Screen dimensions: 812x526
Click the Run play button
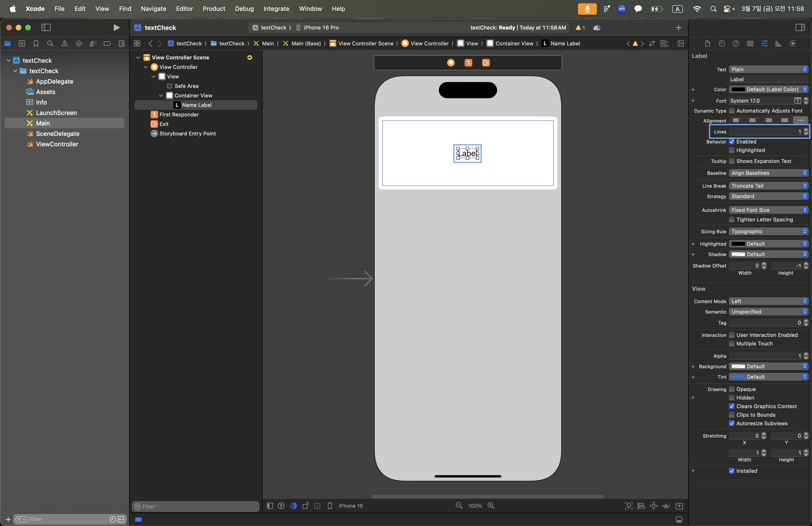[x=116, y=27]
